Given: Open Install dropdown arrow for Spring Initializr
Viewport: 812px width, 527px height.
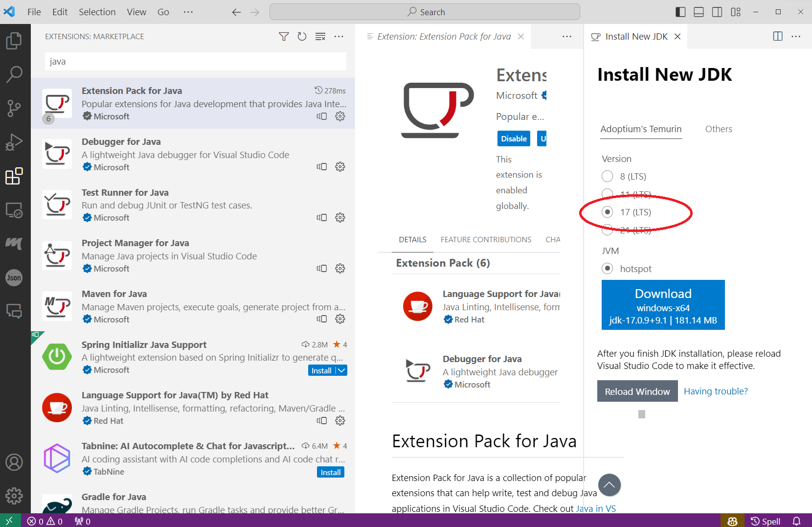Looking at the screenshot, I should point(341,370).
